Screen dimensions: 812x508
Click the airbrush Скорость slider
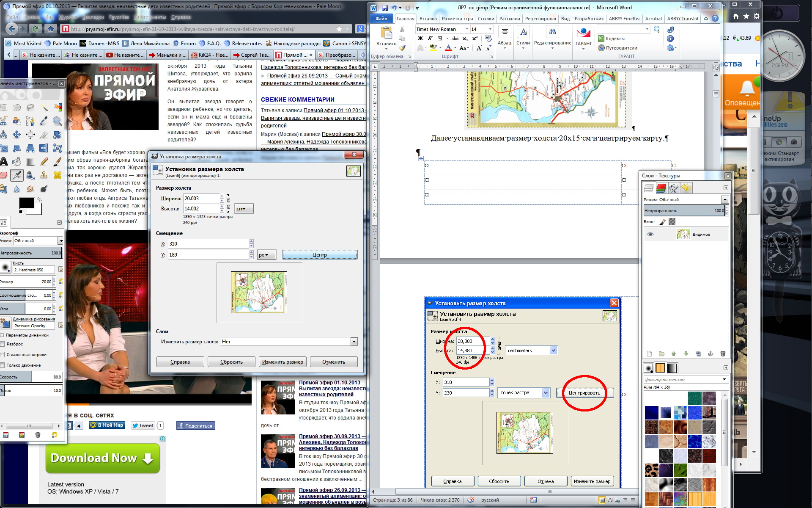[x=30, y=377]
